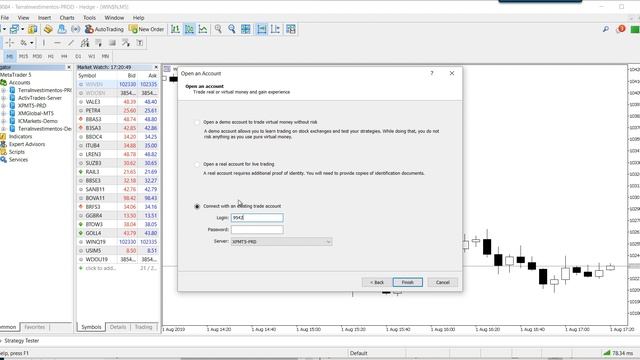Screen dimensions: 640x360
Task: Click the Finish button
Action: (408, 282)
